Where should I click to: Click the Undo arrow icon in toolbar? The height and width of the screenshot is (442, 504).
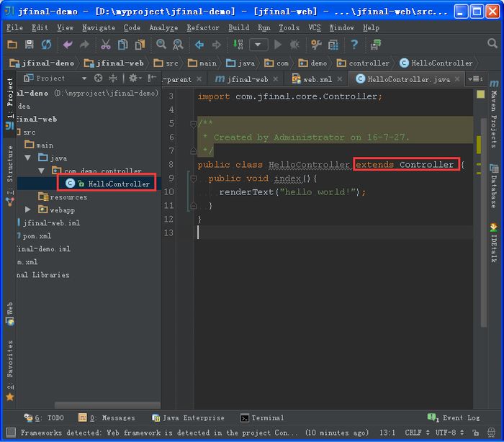pos(68,45)
